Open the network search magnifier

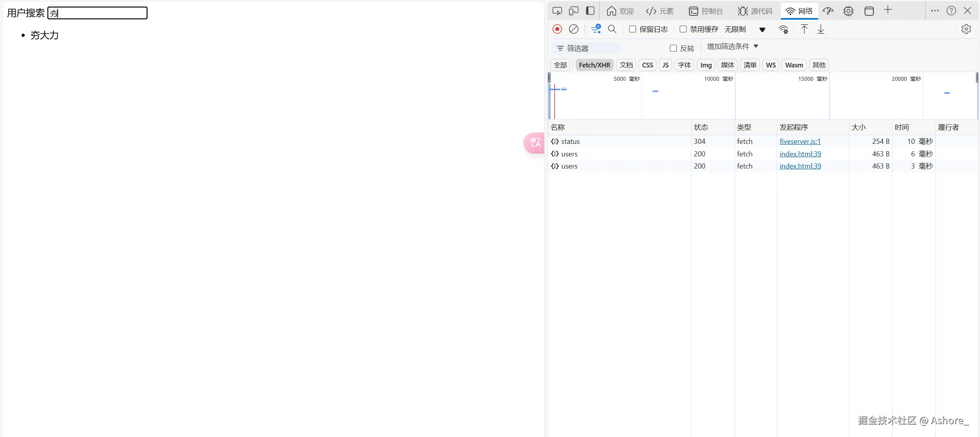(612, 29)
